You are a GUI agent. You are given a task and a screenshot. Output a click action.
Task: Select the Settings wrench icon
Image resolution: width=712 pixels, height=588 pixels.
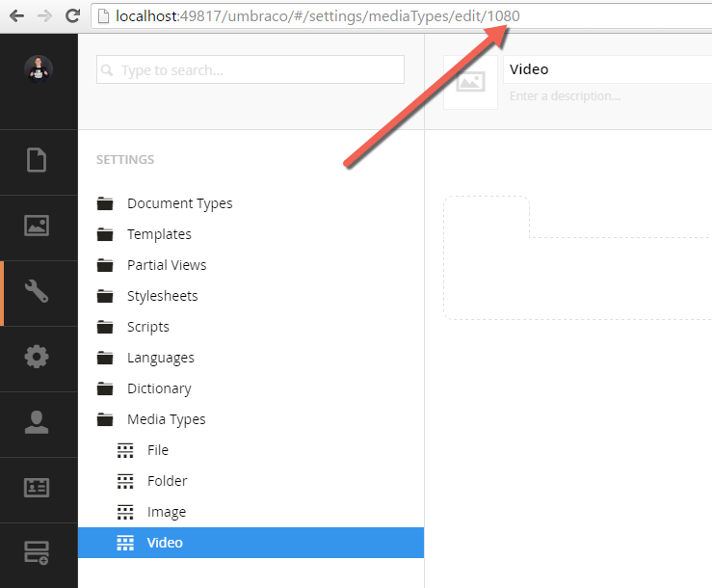tap(37, 291)
